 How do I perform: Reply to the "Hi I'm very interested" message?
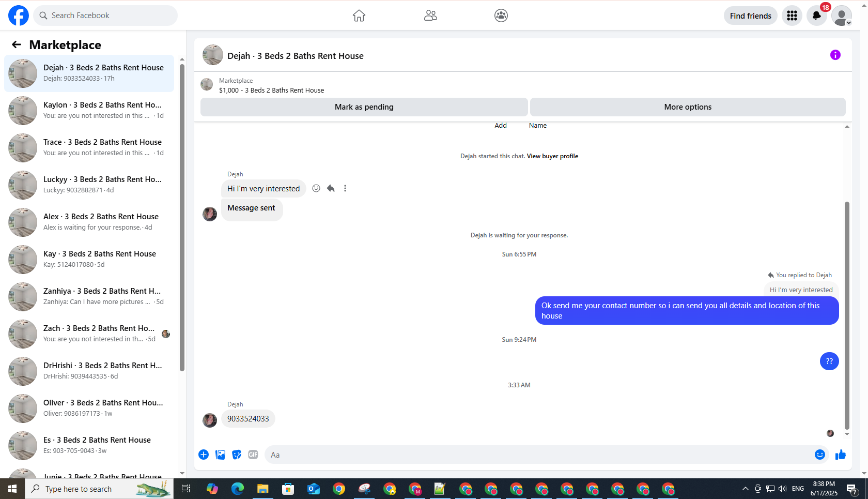tap(331, 188)
